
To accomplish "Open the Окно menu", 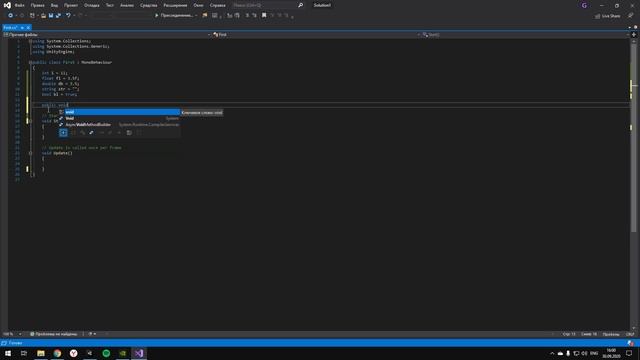I will coord(198,5).
